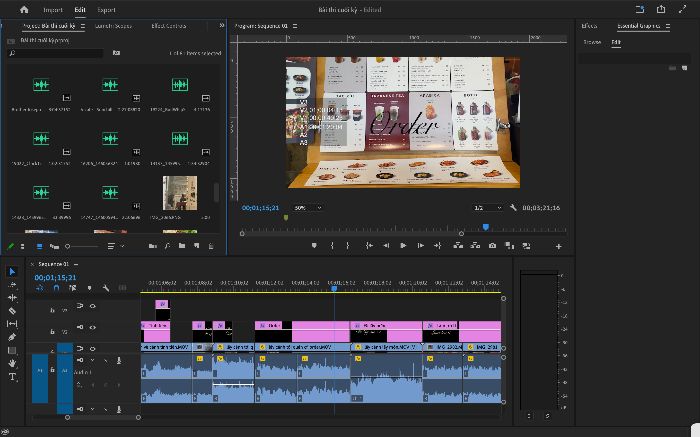Select the Razor tool

pyautogui.click(x=12, y=311)
